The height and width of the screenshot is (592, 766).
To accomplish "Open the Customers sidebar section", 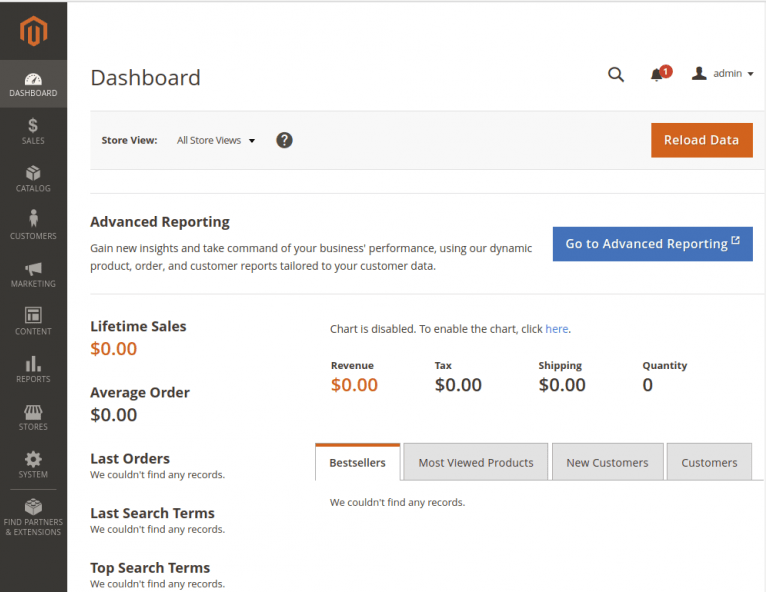I will pyautogui.click(x=33, y=226).
